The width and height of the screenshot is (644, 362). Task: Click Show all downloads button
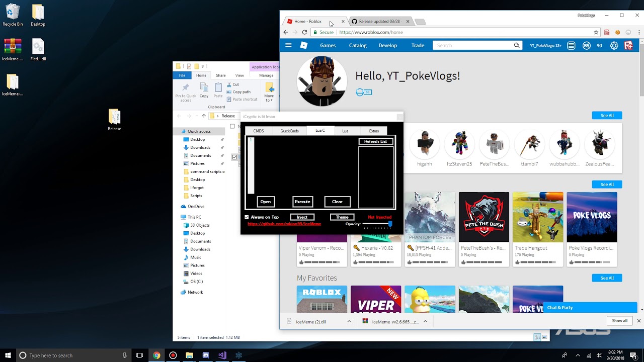pos(620,321)
